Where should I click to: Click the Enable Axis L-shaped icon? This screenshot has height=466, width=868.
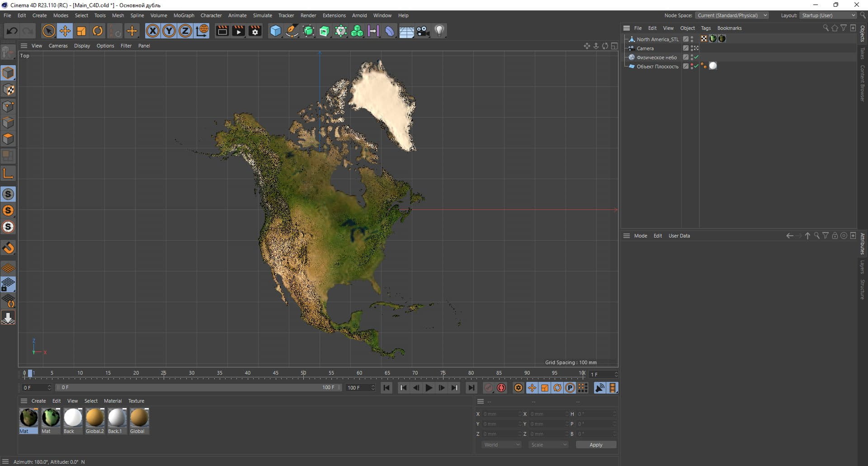[x=8, y=173]
